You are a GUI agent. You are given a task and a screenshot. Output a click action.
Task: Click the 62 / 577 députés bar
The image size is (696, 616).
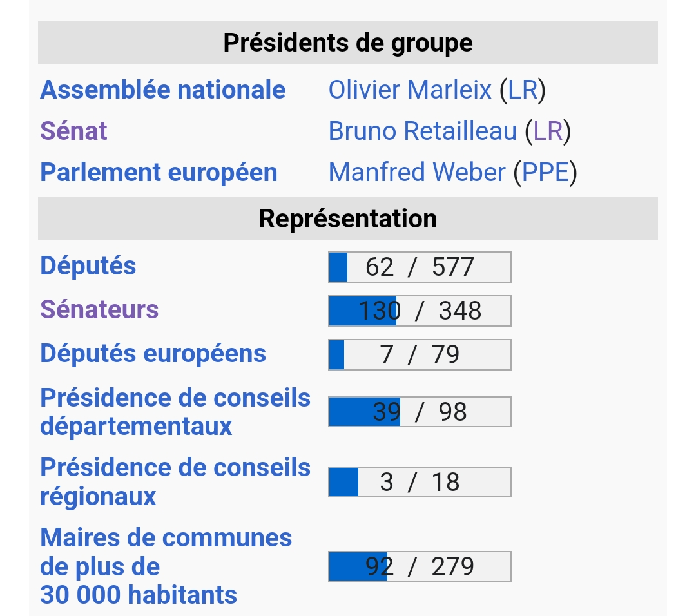coord(420,267)
